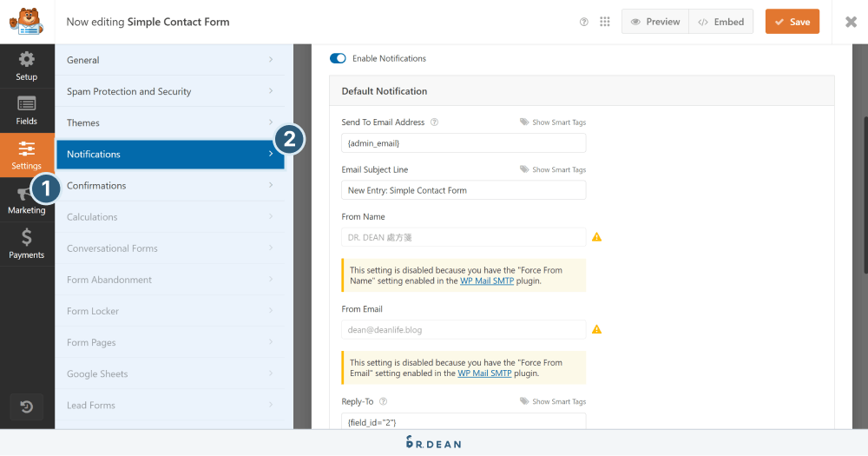Image resolution: width=868 pixels, height=456 pixels.
Task: Click the WPForms bear mascot logo
Action: pyautogui.click(x=27, y=22)
